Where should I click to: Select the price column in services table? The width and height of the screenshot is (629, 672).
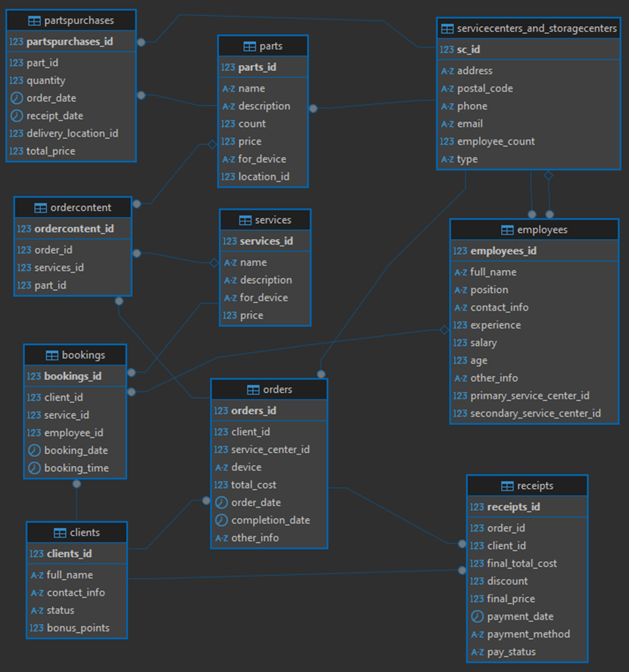click(x=265, y=316)
